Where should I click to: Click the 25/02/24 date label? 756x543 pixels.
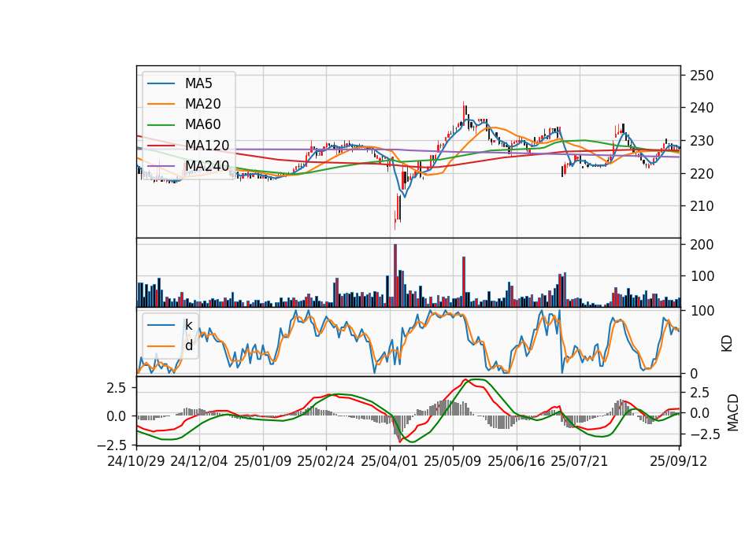(326, 461)
